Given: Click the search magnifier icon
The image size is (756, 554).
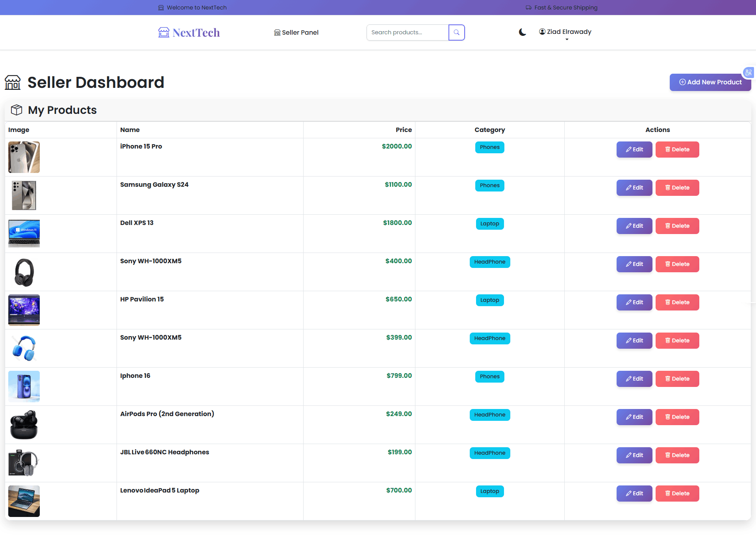Looking at the screenshot, I should tap(456, 32).
